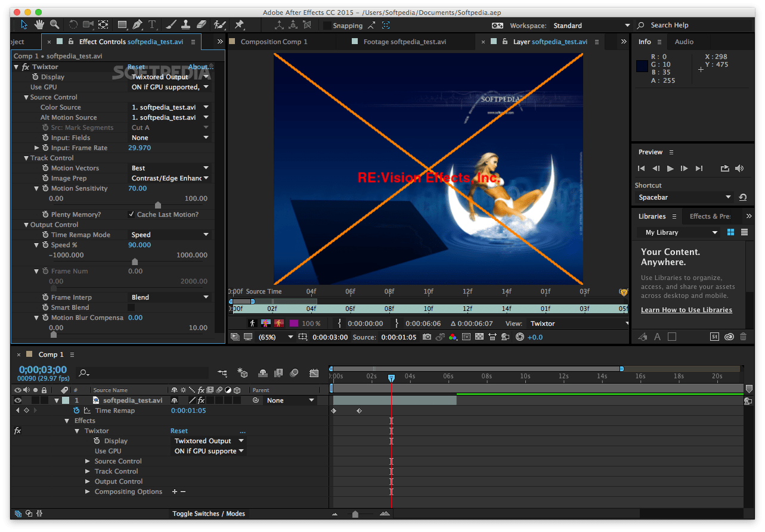765x532 pixels.
Task: Open the Audio panel tab
Action: click(684, 42)
